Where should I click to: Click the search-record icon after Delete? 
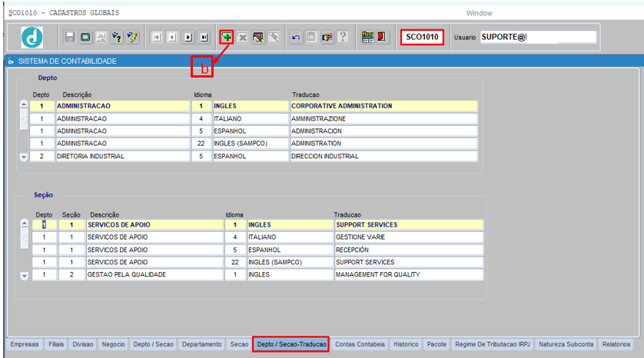click(x=258, y=38)
